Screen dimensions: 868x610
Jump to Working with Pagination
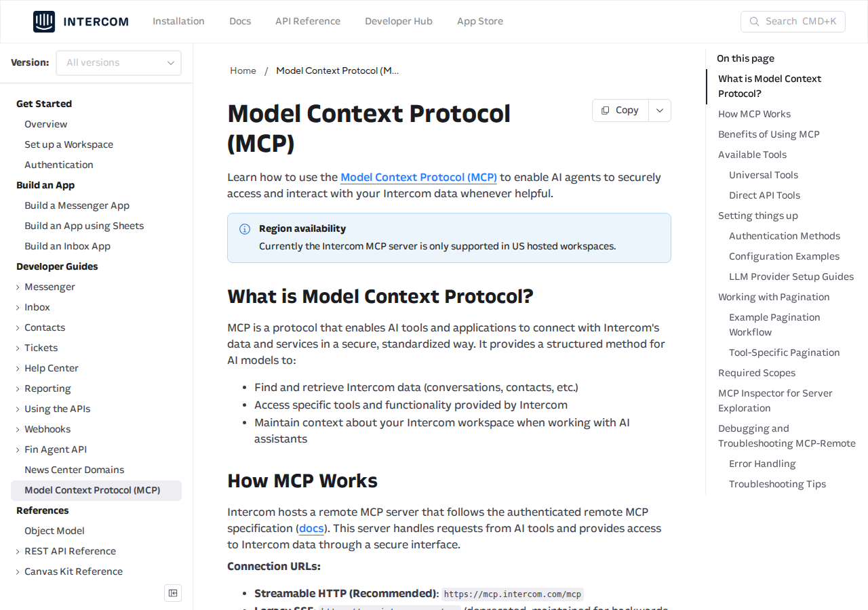pos(774,297)
